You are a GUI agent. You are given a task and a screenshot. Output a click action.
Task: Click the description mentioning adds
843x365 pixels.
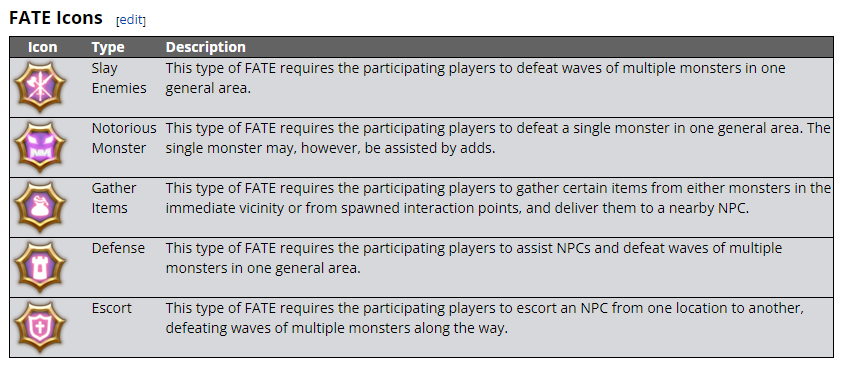pyautogui.click(x=498, y=139)
